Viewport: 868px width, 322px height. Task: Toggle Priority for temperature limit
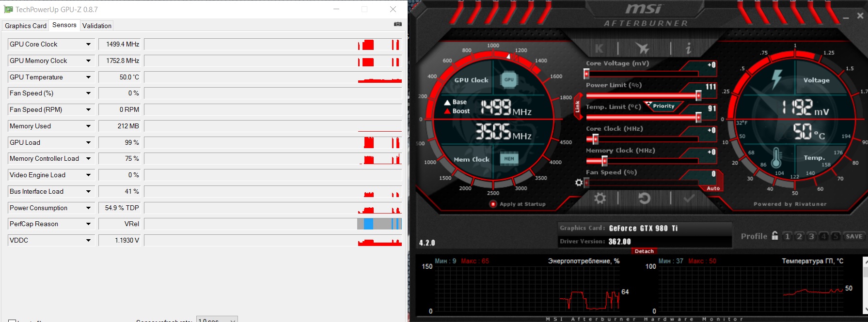(663, 106)
